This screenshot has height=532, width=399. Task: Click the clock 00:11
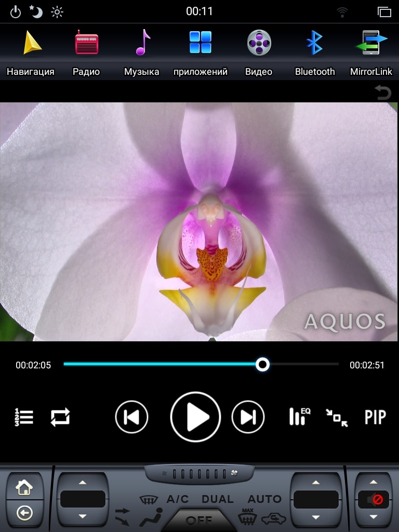[x=199, y=11]
